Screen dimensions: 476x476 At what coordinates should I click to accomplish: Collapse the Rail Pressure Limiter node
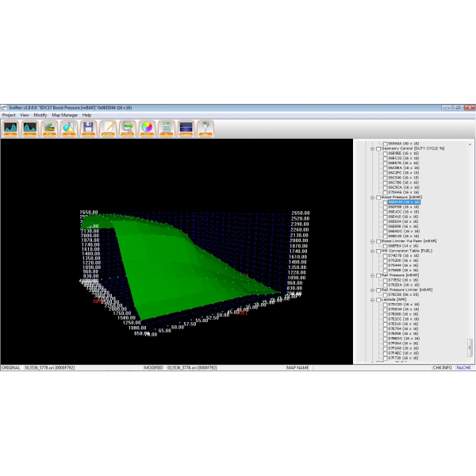pyautogui.click(x=373, y=290)
